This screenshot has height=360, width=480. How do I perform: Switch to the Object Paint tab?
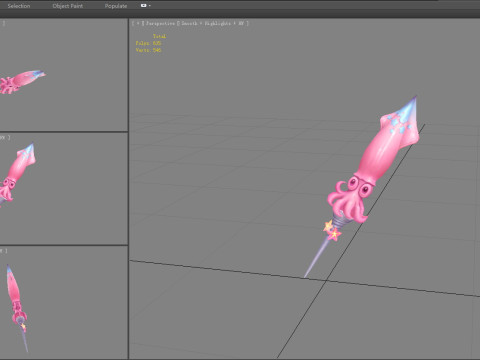click(68, 6)
